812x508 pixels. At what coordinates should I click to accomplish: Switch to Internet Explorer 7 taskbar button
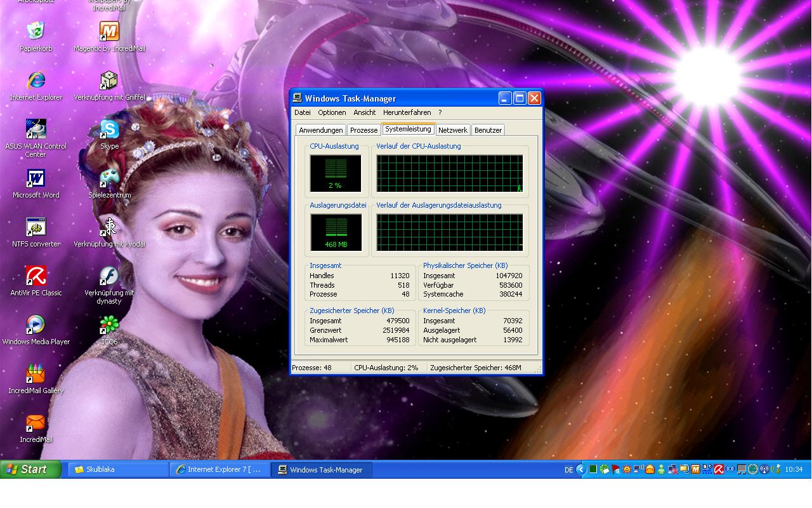tap(219, 469)
